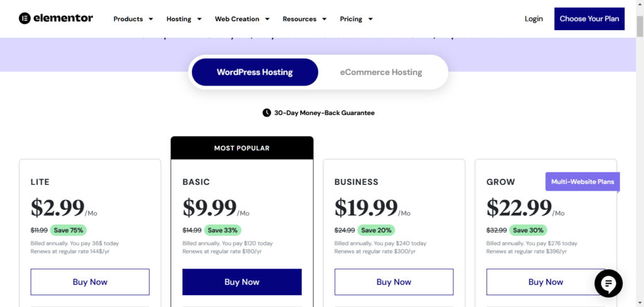Click the clock icon beside Money-Back Guarantee
Screen dimensions: 644x307
tap(267, 113)
